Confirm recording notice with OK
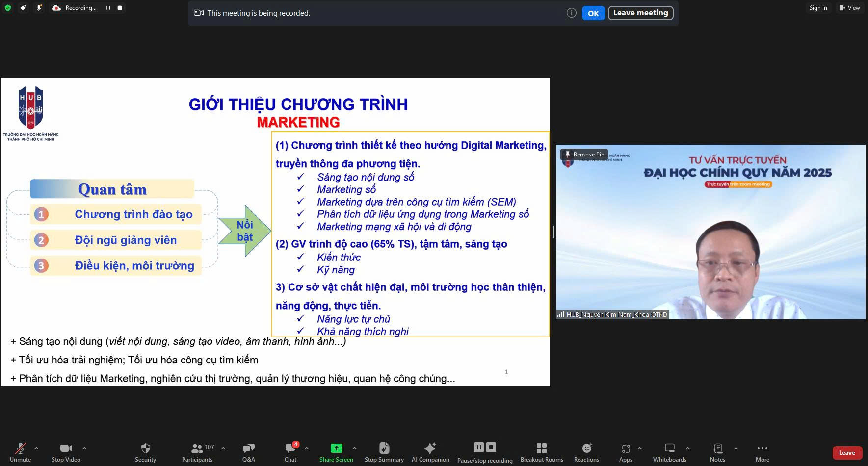 pos(593,13)
